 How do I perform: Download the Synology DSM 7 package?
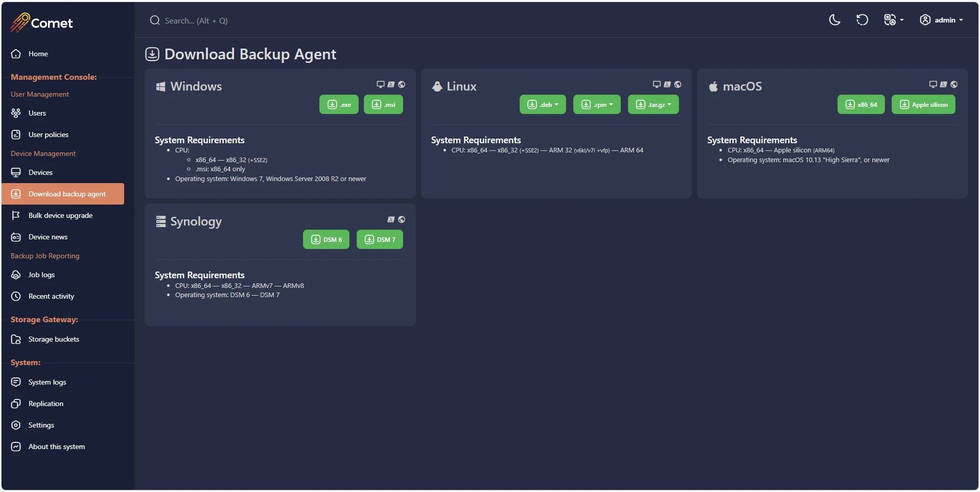pos(380,239)
